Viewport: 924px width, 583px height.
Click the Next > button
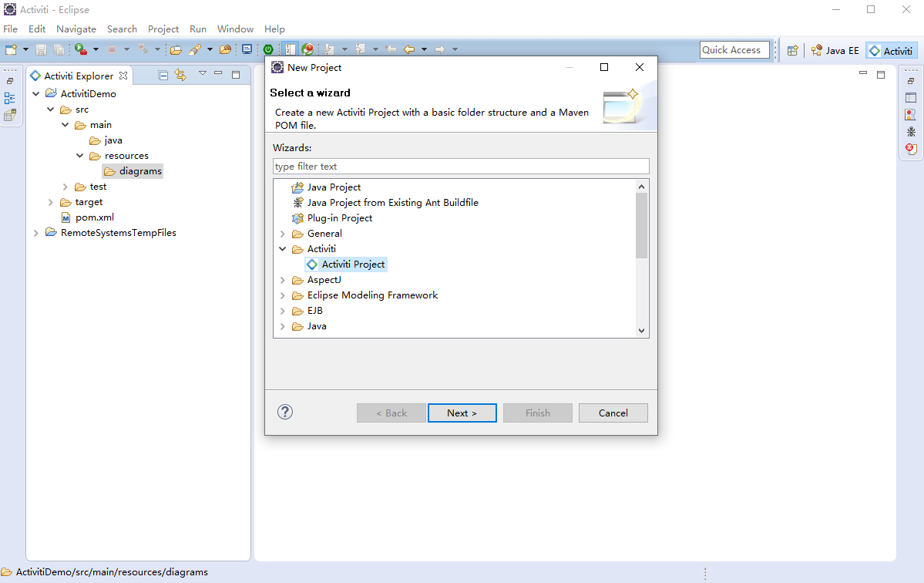point(462,413)
